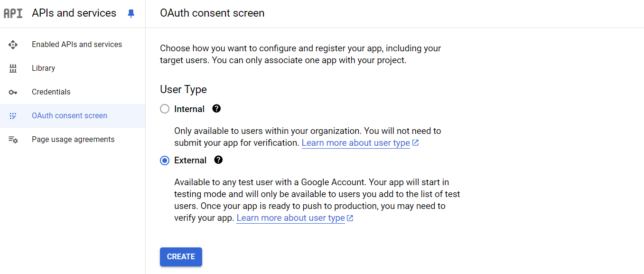
Task: Select the Library grid icon
Action: 13,68
